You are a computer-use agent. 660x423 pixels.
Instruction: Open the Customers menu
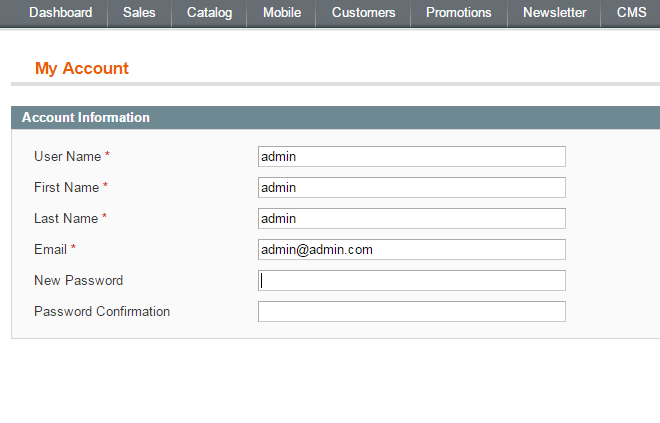point(363,13)
